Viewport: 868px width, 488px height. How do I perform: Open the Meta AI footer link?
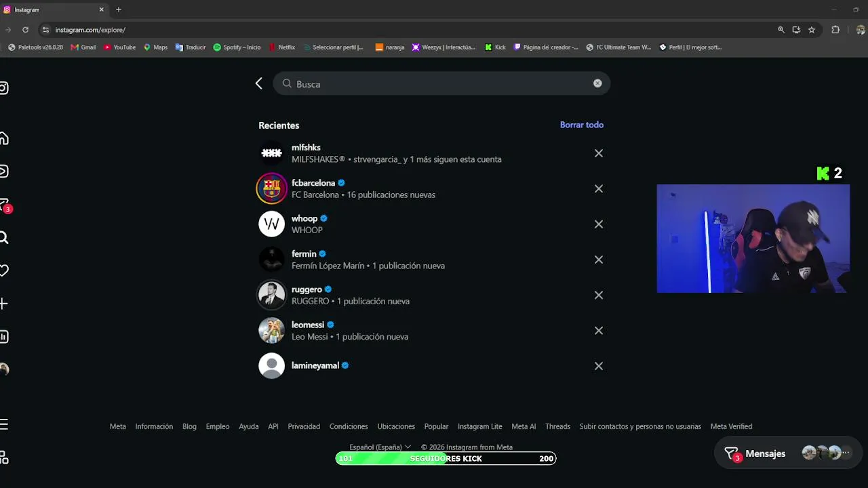(524, 426)
